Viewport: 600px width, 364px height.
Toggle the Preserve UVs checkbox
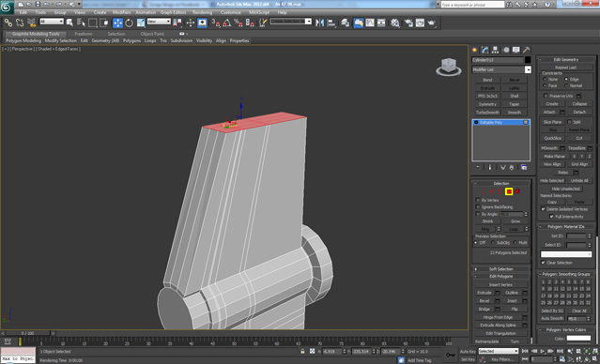click(x=546, y=96)
